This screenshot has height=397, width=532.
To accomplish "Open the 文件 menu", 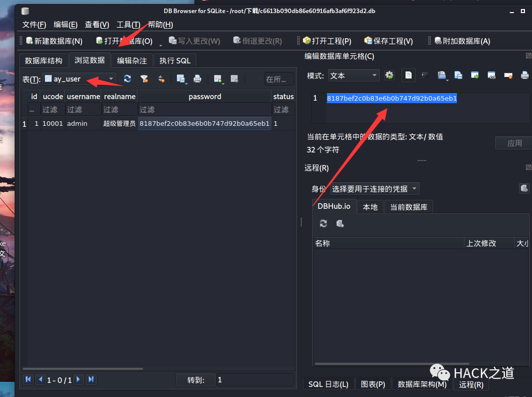I will pos(34,25).
